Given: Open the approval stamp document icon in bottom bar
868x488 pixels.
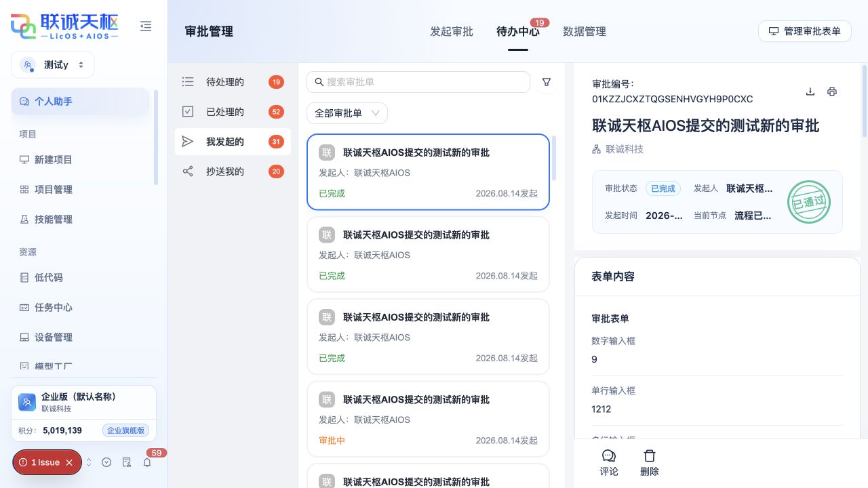Looking at the screenshot, I should point(126,462).
